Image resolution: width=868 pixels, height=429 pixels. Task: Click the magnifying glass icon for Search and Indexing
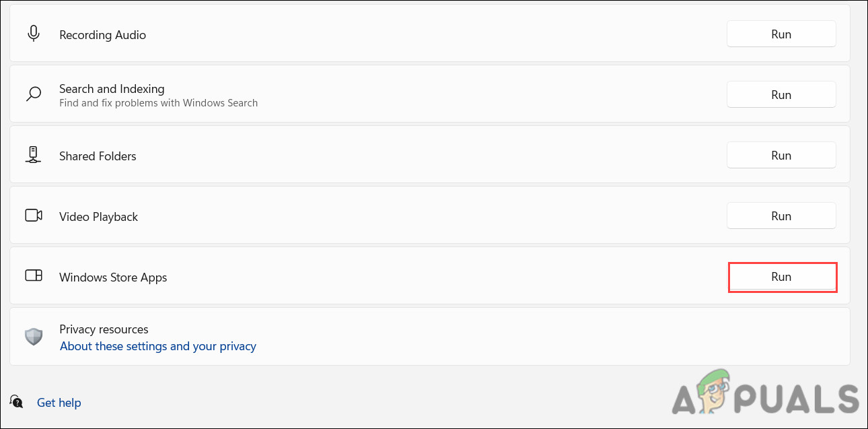click(34, 94)
